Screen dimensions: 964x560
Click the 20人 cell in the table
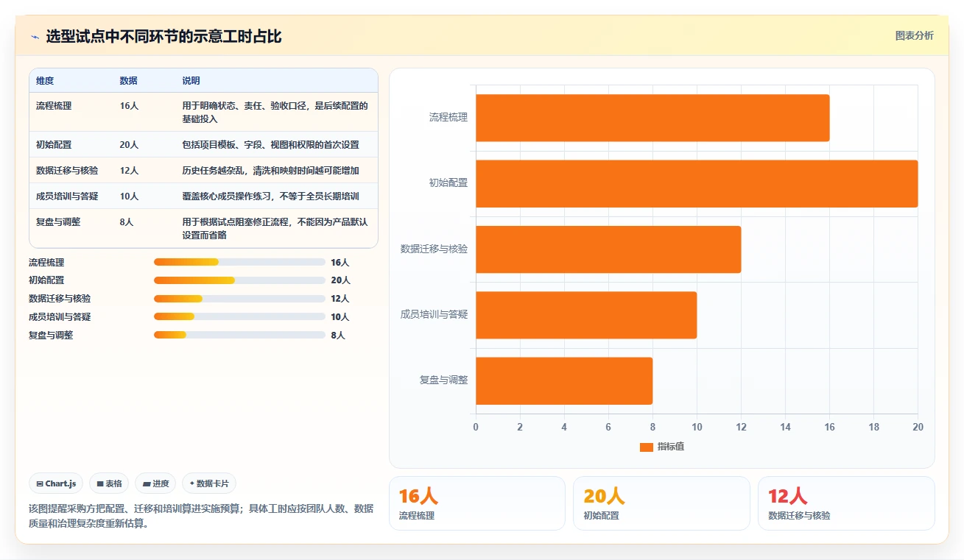pos(129,145)
